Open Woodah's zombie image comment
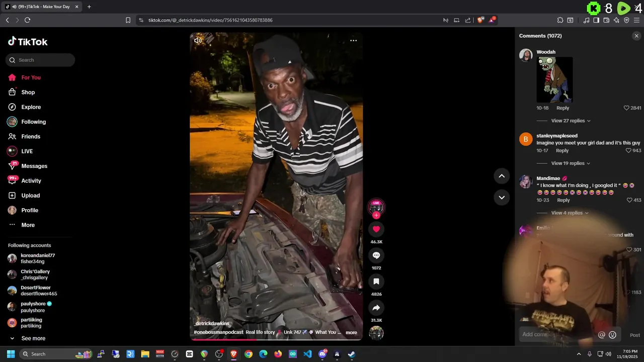 coord(554,79)
